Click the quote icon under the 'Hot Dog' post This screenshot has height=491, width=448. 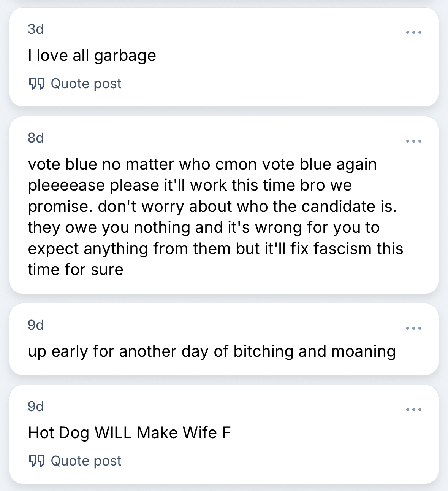click(37, 461)
